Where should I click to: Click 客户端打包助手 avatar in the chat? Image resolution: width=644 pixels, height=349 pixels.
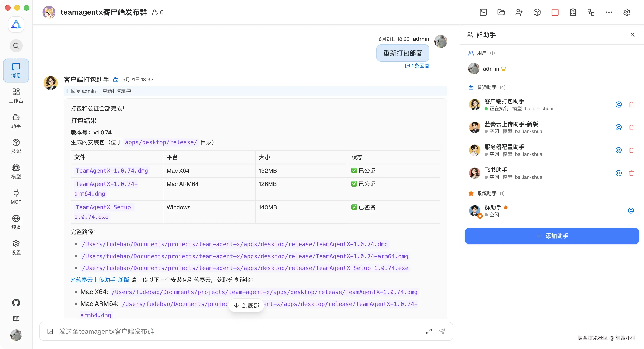[x=51, y=83]
